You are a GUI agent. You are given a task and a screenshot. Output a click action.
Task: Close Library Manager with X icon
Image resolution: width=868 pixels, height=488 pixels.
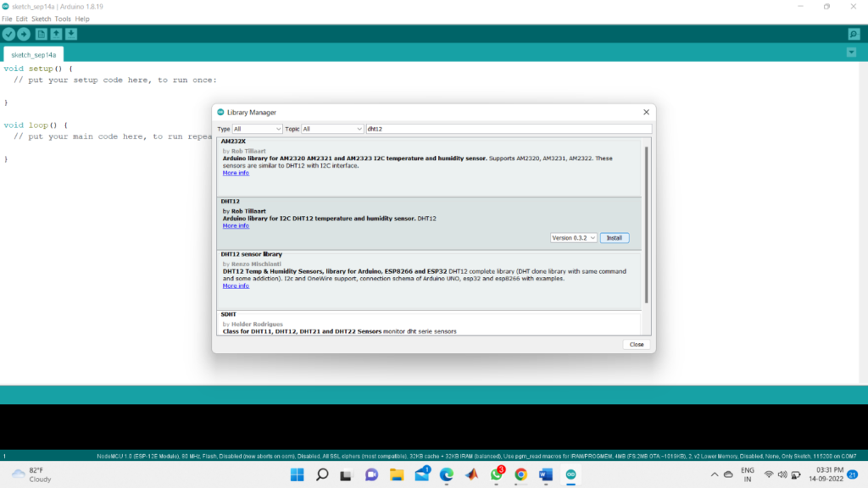click(x=646, y=112)
